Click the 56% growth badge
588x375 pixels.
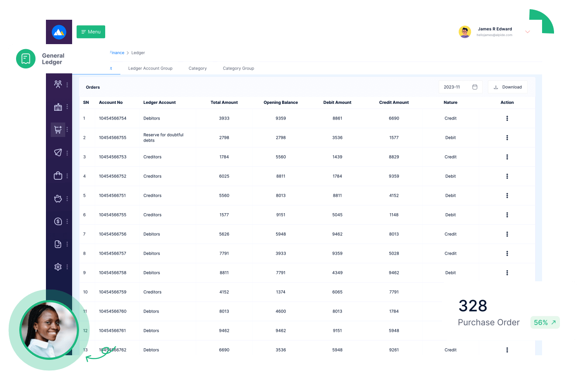(545, 323)
